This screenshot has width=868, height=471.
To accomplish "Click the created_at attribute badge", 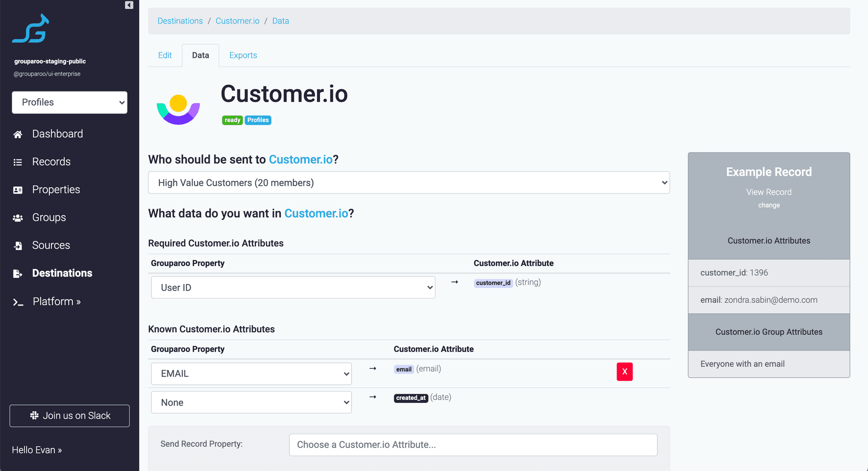I will coord(411,398).
